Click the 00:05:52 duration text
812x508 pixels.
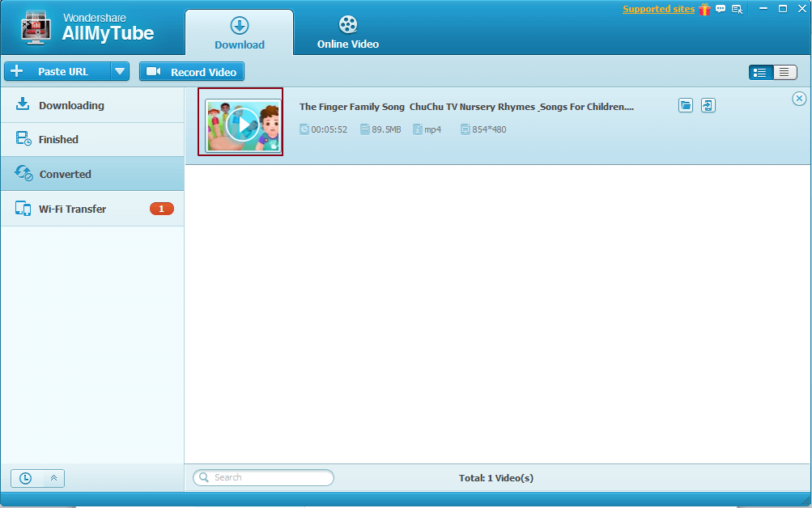coord(329,129)
